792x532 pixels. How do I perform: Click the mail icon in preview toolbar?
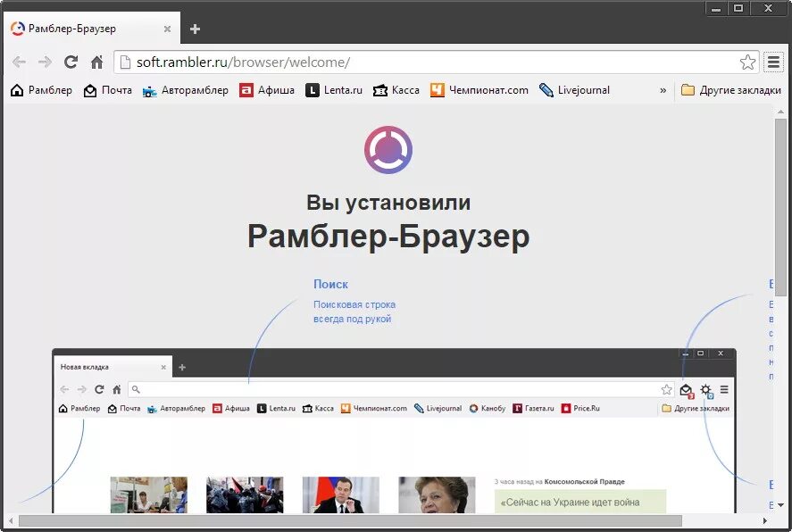point(686,390)
